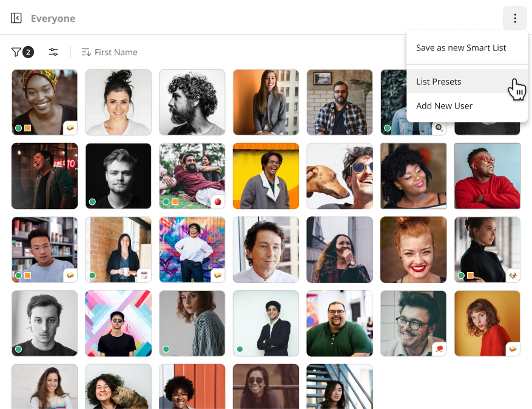Click orange square on headwrap woman card
The width and height of the screenshot is (532, 409).
(x=28, y=128)
